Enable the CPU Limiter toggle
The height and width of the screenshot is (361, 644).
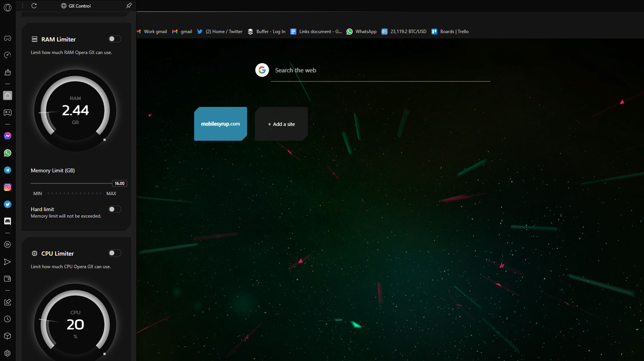(114, 253)
